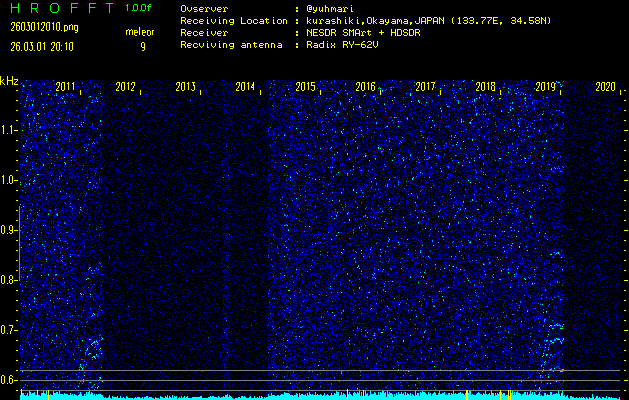Click the Receiving Location label
The height and width of the screenshot is (400, 629).
point(234,21)
